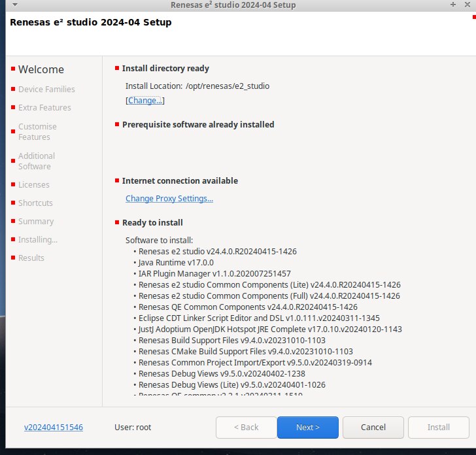The height and width of the screenshot is (455, 476).
Task: Click red bullet beside Internet connection available
Action: point(117,180)
